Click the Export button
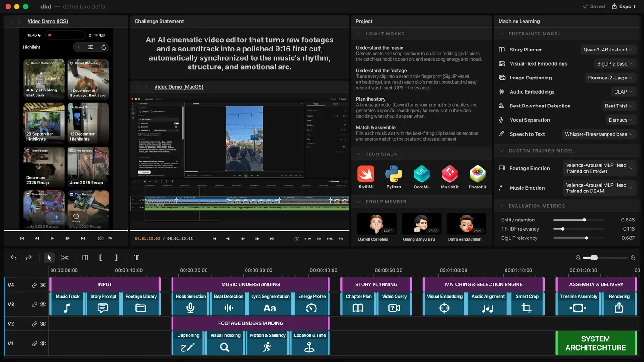The height and width of the screenshot is (362, 644). pyautogui.click(x=623, y=6)
